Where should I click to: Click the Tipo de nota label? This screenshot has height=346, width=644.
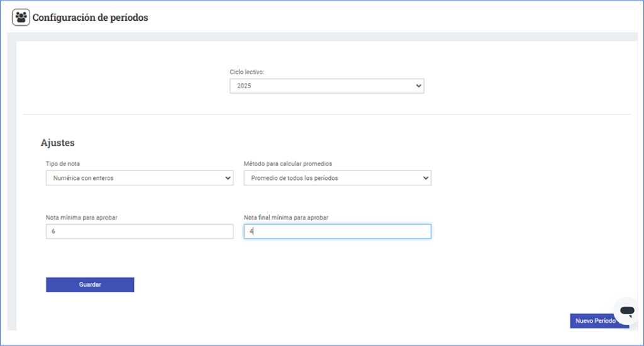pos(63,164)
